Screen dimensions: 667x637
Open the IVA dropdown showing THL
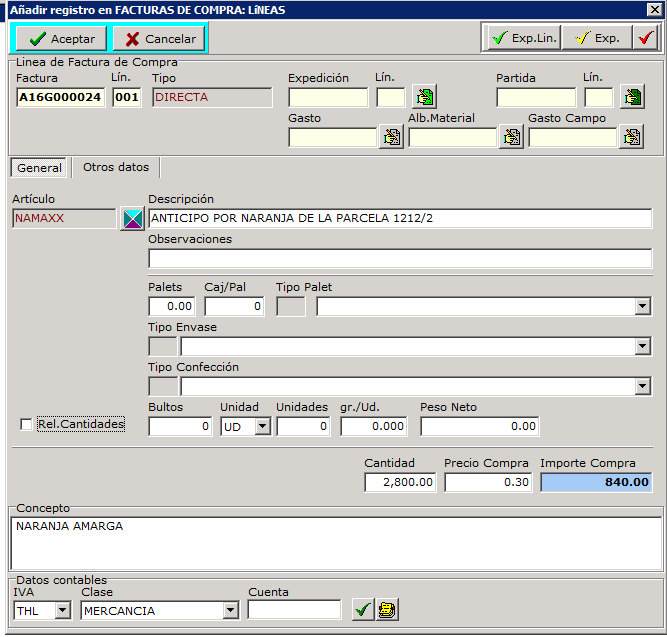click(62, 610)
